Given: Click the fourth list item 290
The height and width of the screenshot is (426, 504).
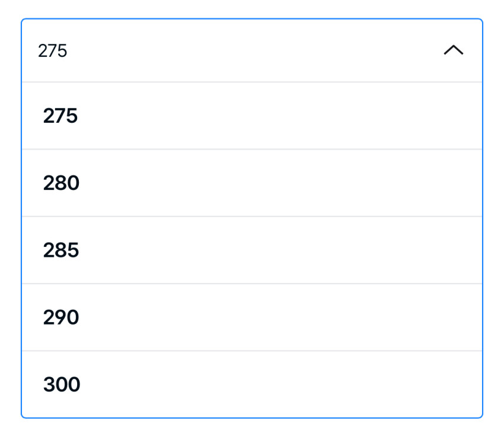Looking at the screenshot, I should pos(61,317).
